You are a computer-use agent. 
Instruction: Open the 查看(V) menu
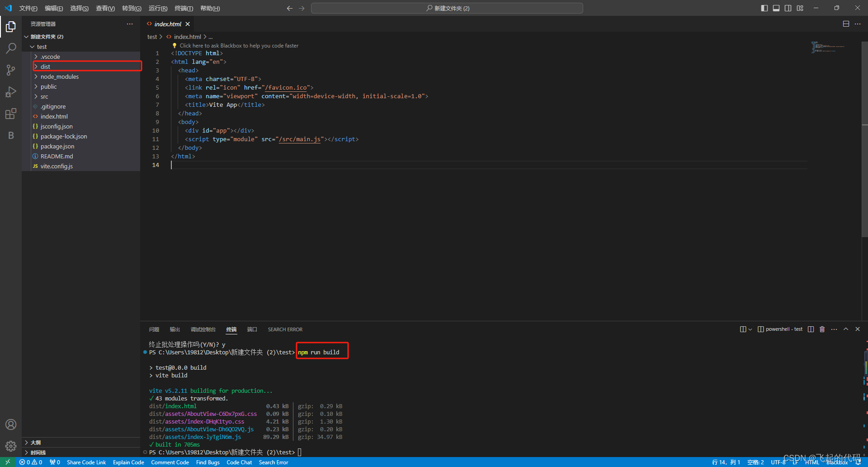(105, 8)
